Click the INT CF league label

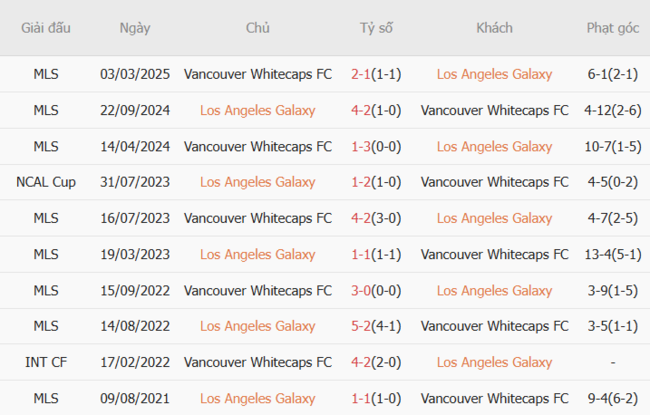(x=45, y=362)
